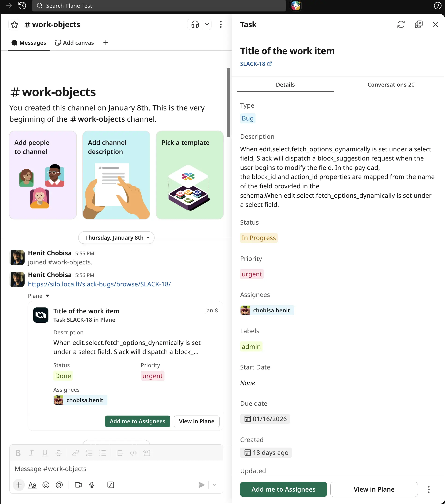Open the attachments plus button in composer

click(x=19, y=485)
